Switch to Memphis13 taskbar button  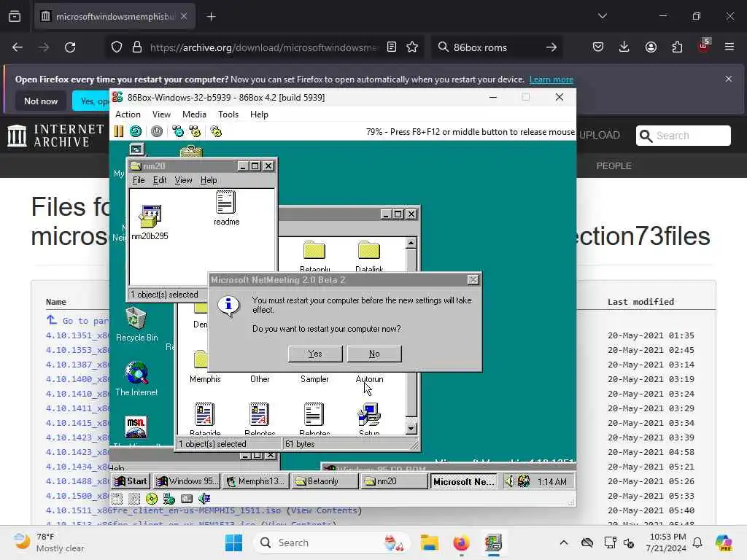click(x=255, y=481)
